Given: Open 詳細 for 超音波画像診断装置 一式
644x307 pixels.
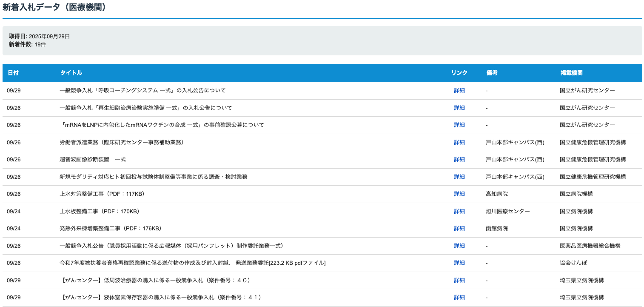Looking at the screenshot, I should (x=459, y=160).
